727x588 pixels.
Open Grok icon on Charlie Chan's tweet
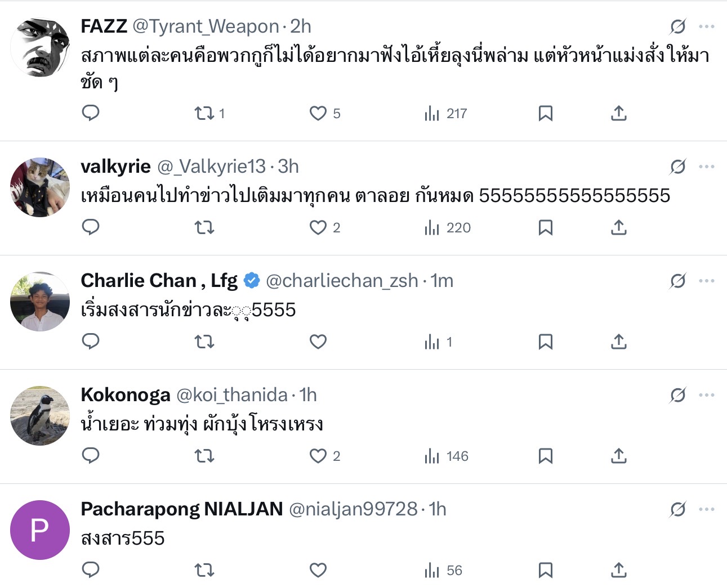(678, 281)
